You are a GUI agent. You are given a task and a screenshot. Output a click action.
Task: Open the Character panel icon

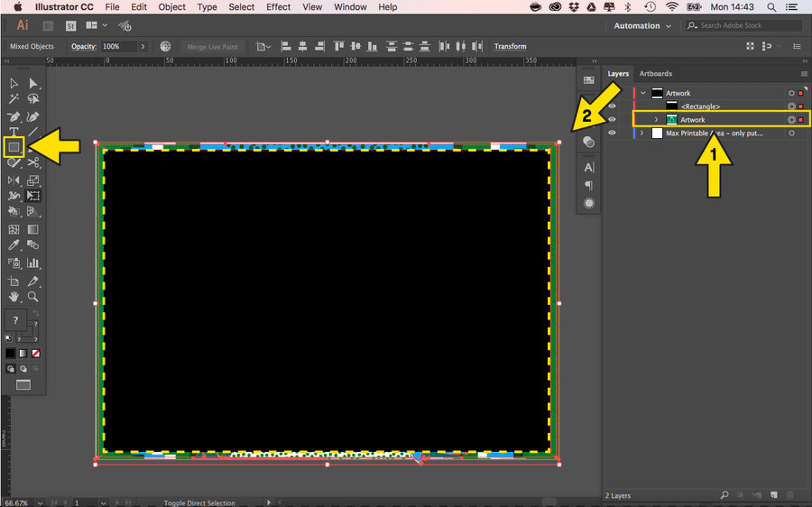coord(589,167)
